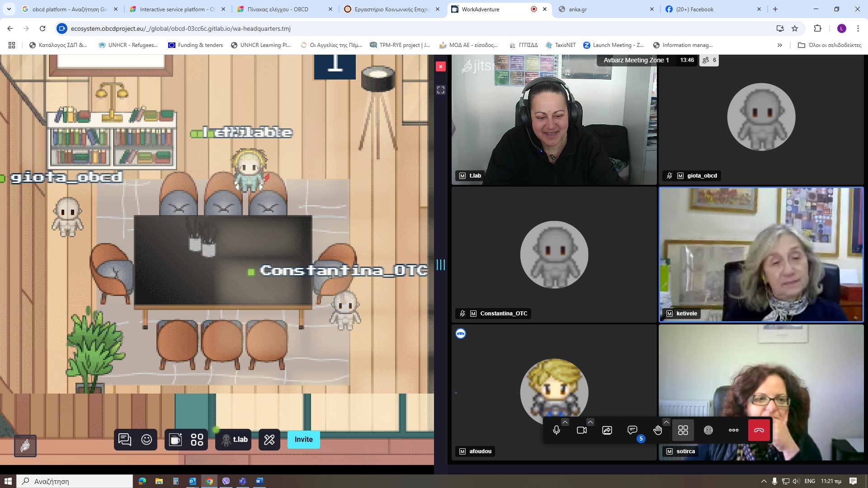Close the Jitsi panel with red X
Viewport: 868px width, 488px height.
(441, 66)
